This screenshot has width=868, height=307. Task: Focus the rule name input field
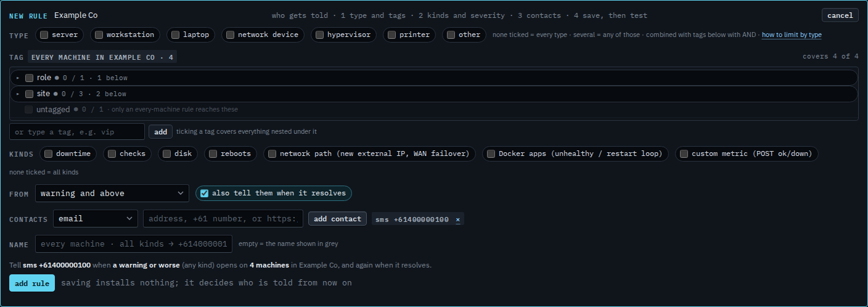(134, 244)
